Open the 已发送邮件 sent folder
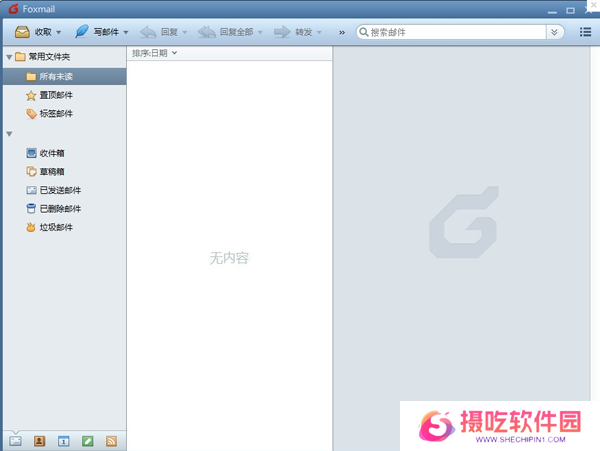600x451 pixels. tap(60, 190)
